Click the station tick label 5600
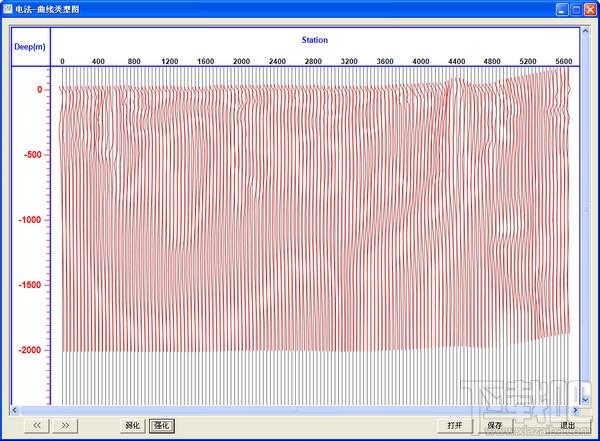Image resolution: width=600 pixels, height=441 pixels. (564, 61)
